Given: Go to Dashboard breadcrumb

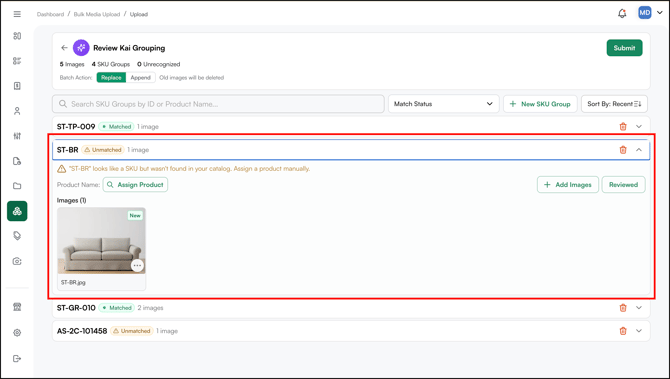Looking at the screenshot, I should click(50, 14).
